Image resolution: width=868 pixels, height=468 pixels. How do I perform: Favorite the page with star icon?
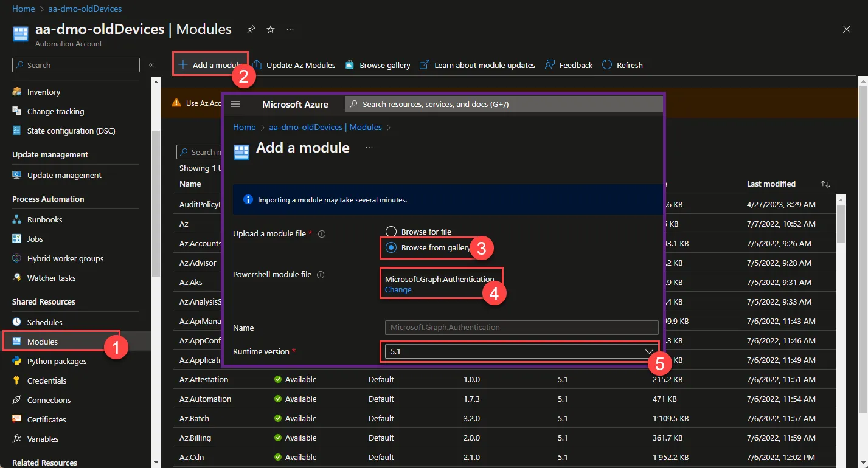tap(271, 29)
